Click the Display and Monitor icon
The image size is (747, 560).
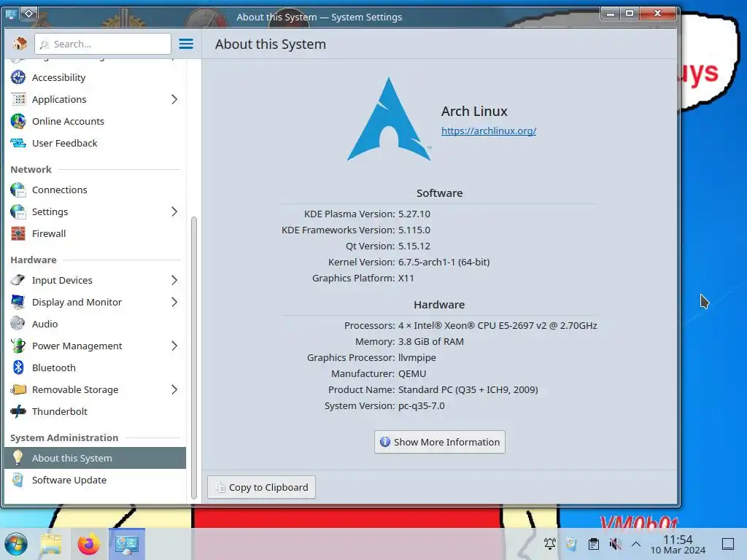tap(18, 302)
